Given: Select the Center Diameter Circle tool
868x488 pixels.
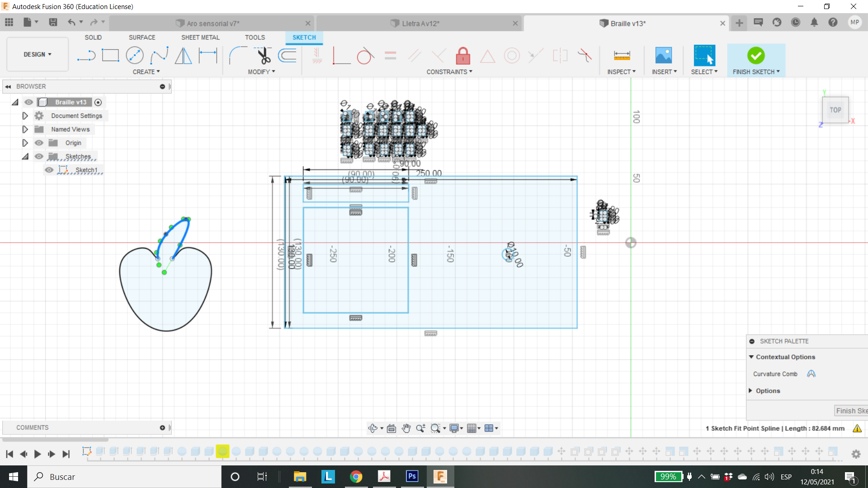Looking at the screenshot, I should [x=135, y=56].
